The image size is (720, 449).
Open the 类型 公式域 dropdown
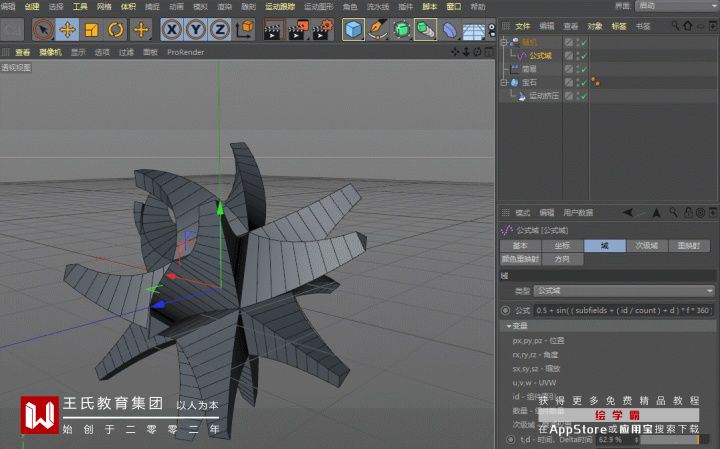pos(624,291)
